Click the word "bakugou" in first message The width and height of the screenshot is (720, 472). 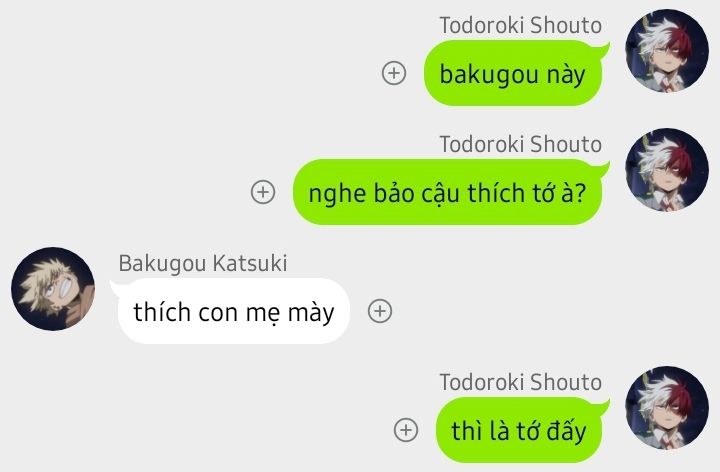[489, 74]
